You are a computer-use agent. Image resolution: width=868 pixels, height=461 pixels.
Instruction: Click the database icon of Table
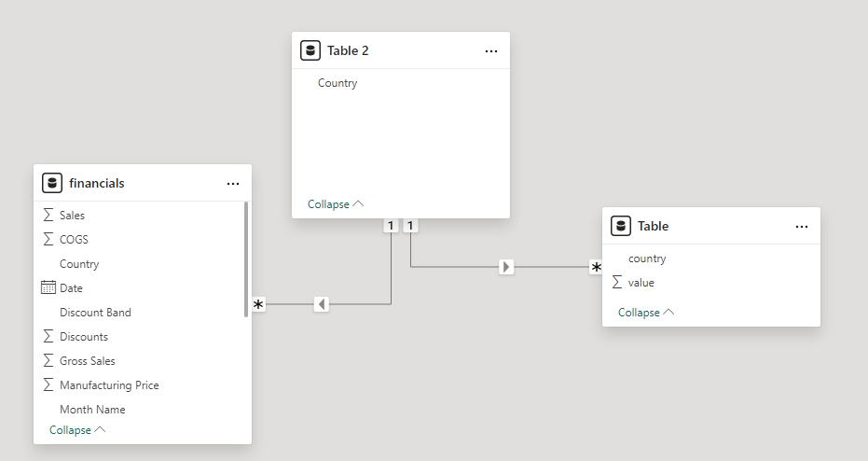pyautogui.click(x=621, y=226)
